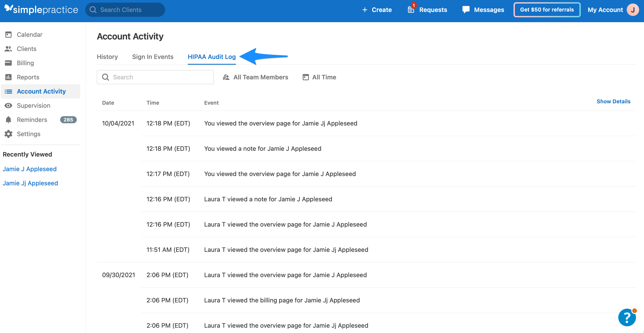Viewport: 644px width, 333px height.
Task: Open the Billing section
Action: pyautogui.click(x=25, y=63)
